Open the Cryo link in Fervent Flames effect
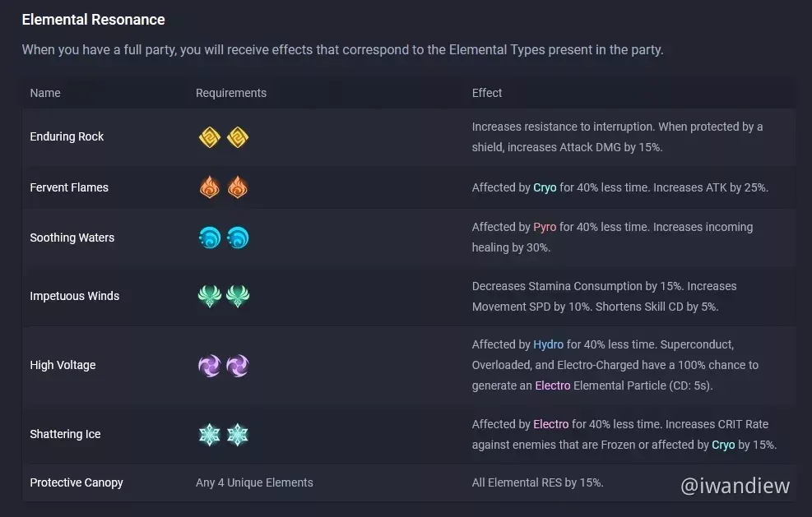The width and height of the screenshot is (812, 517). pyautogui.click(x=545, y=187)
